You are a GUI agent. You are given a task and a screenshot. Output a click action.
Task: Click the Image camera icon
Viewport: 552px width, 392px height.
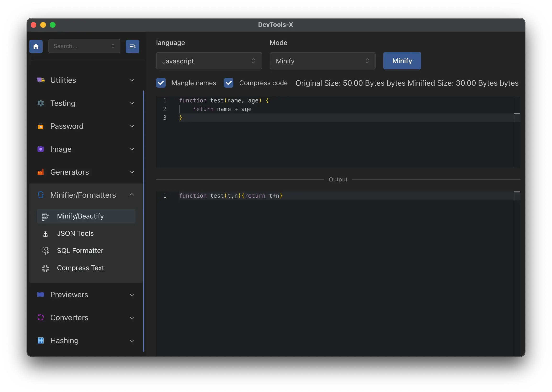pyautogui.click(x=40, y=149)
